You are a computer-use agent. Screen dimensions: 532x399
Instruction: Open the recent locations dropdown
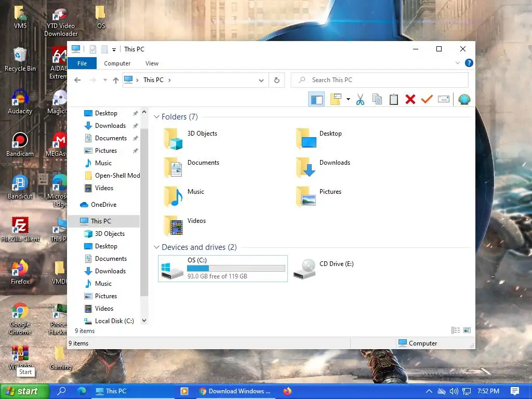(x=105, y=80)
